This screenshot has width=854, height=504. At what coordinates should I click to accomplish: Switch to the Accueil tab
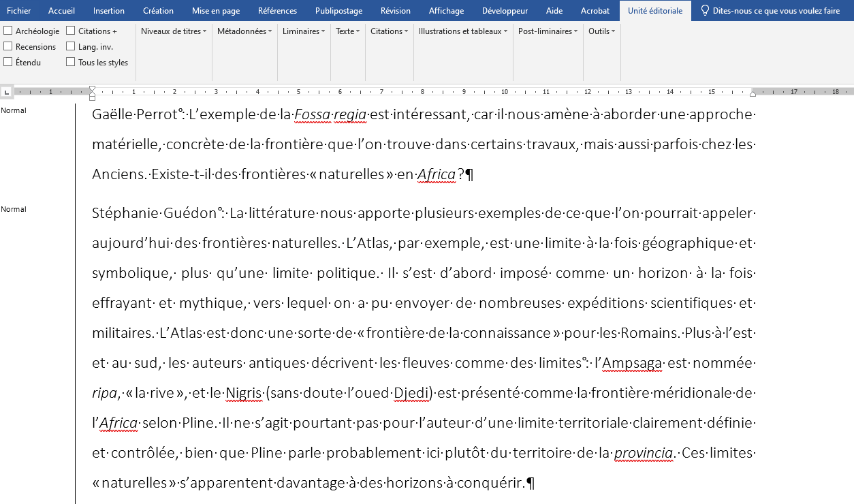point(62,11)
